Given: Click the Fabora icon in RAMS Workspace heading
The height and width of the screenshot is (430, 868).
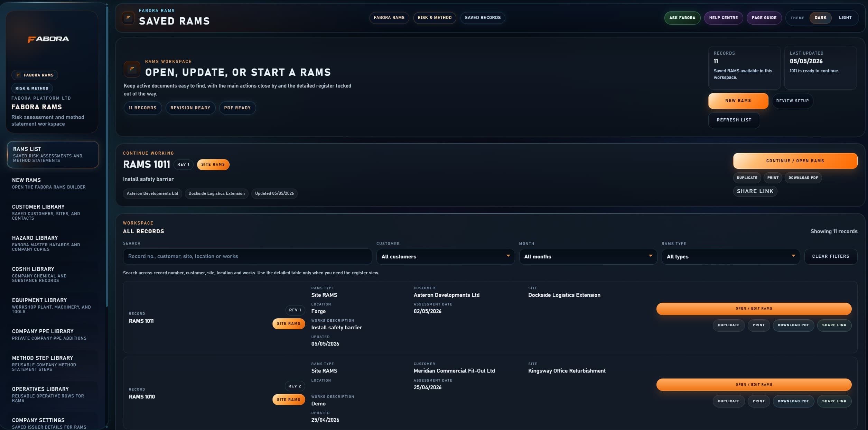Looking at the screenshot, I should click(x=132, y=69).
